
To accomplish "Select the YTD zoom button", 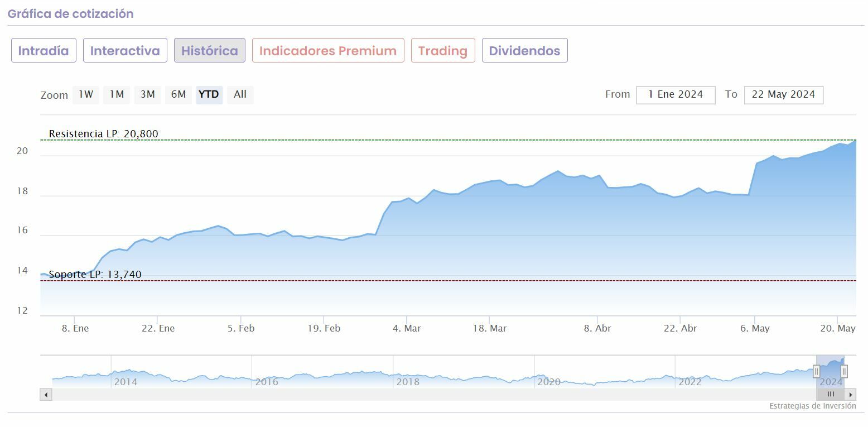I will pos(209,94).
